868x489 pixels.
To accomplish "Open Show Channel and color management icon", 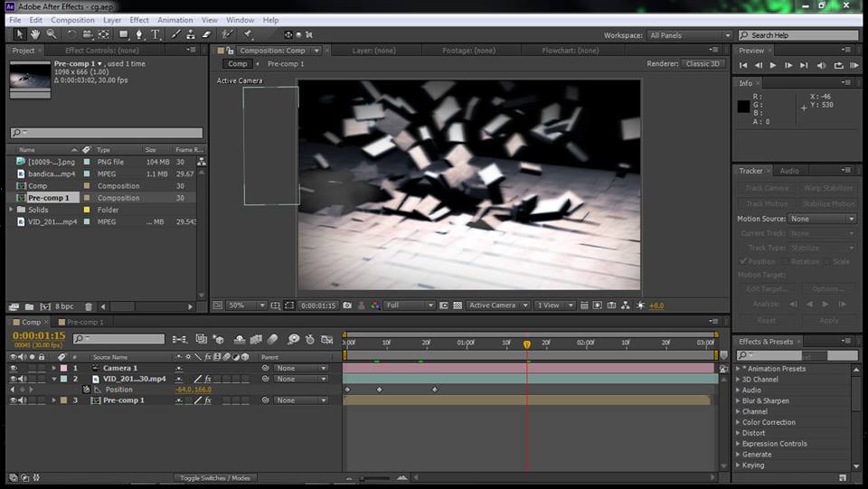I will click(375, 306).
